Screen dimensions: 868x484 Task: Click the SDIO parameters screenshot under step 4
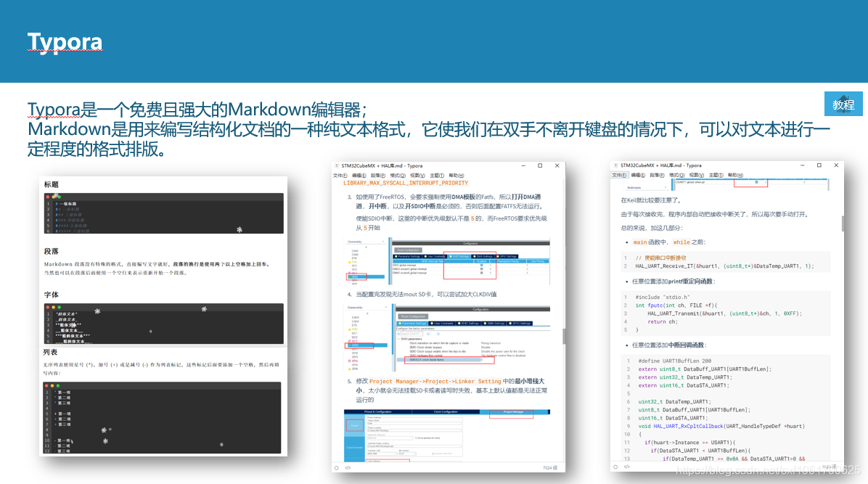tap(449, 337)
